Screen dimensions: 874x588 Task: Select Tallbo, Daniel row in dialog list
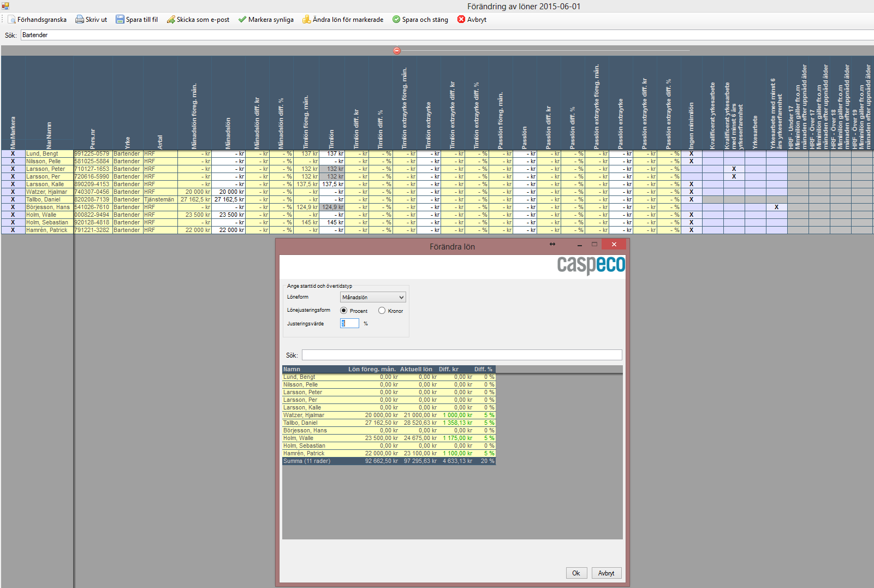point(389,423)
